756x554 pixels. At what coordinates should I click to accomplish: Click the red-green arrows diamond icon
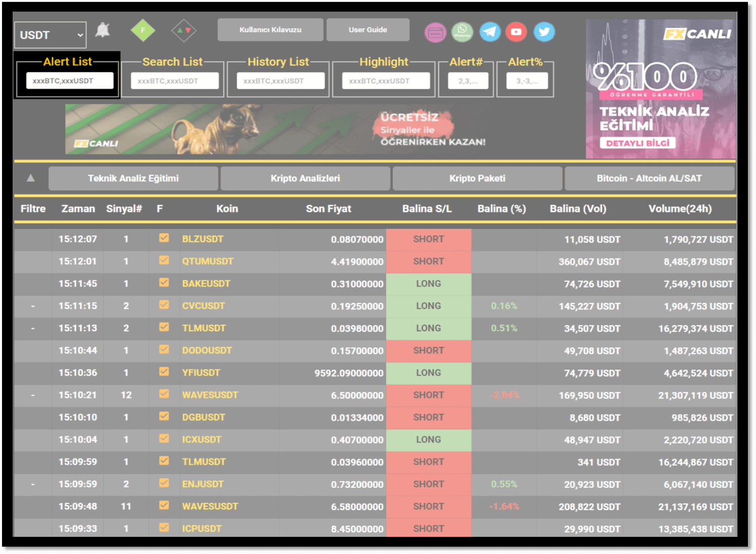pos(184,31)
